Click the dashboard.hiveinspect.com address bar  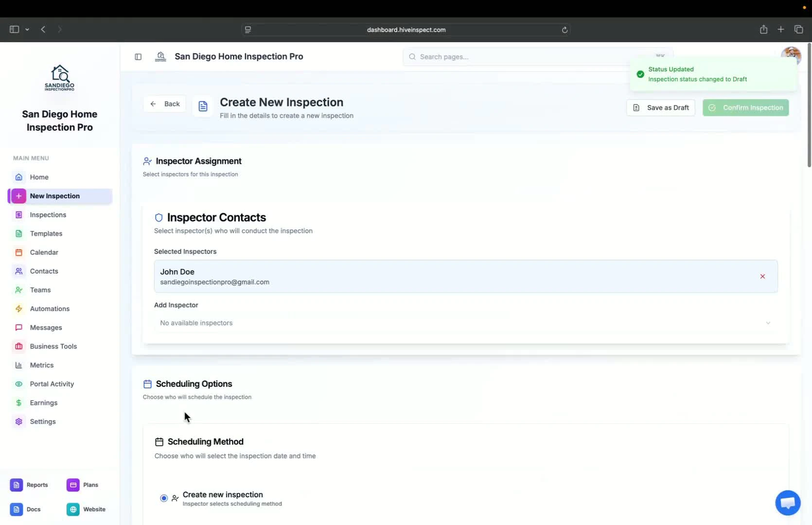click(x=406, y=30)
